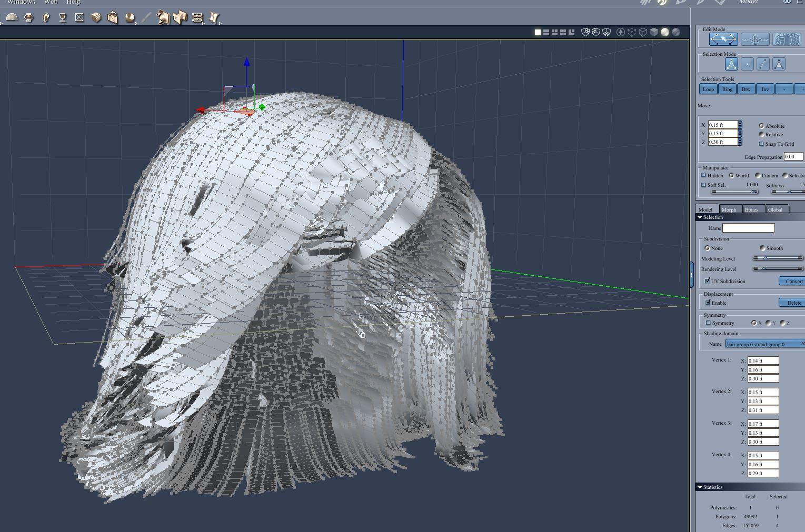This screenshot has height=532, width=805.
Task: Collapse the Selection section
Action: pos(700,217)
